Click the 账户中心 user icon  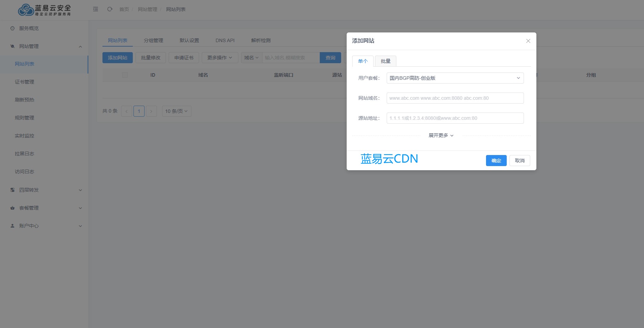pos(12,225)
